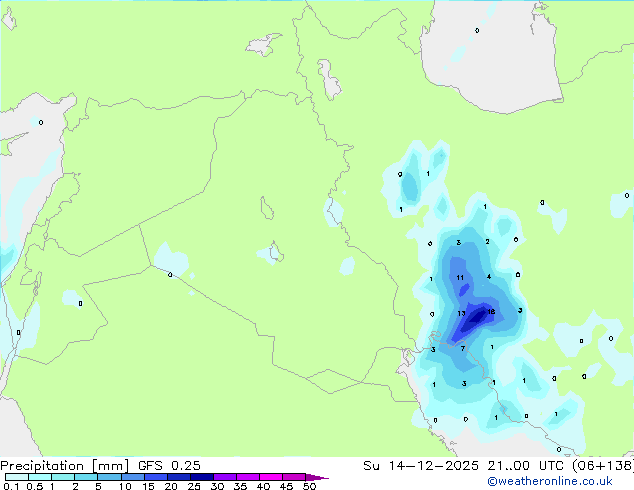The height and width of the screenshot is (490, 634).
Task: Select the 2–5 mm legend color box
Action: [x=86, y=477]
